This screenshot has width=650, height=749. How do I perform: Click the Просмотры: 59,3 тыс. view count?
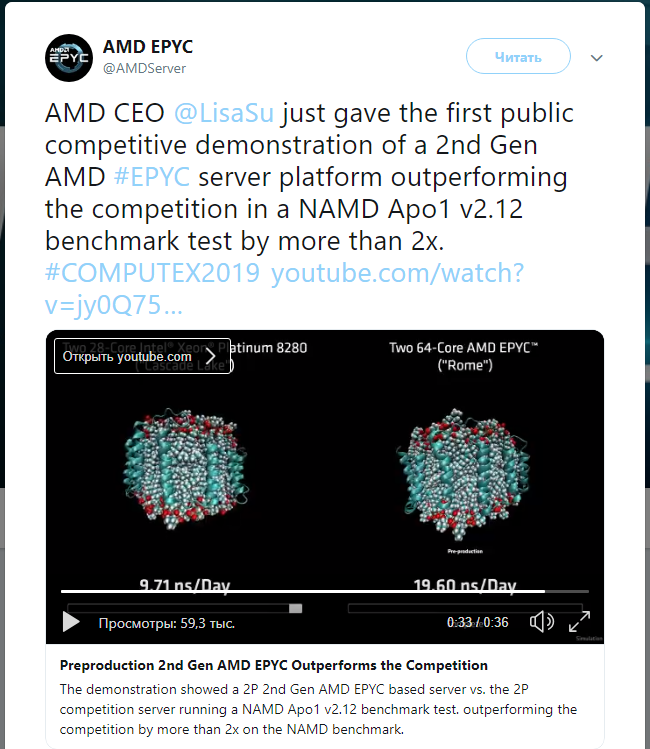[166, 623]
